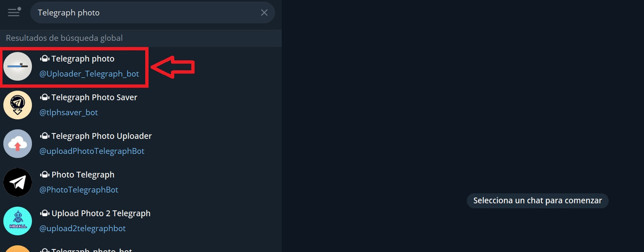Click the paper plane Photo Telegraph avatar

click(x=18, y=182)
